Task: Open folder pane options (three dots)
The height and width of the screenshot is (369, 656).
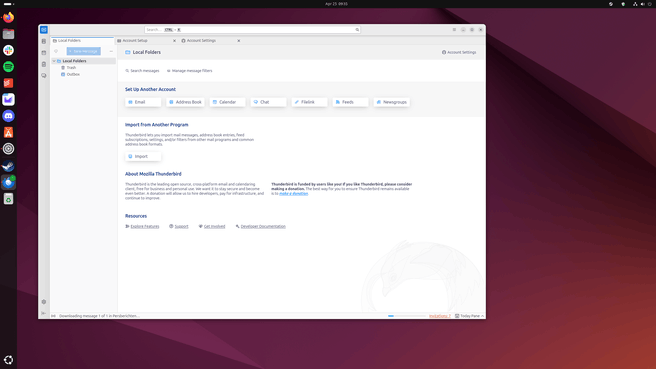Action: (x=111, y=51)
